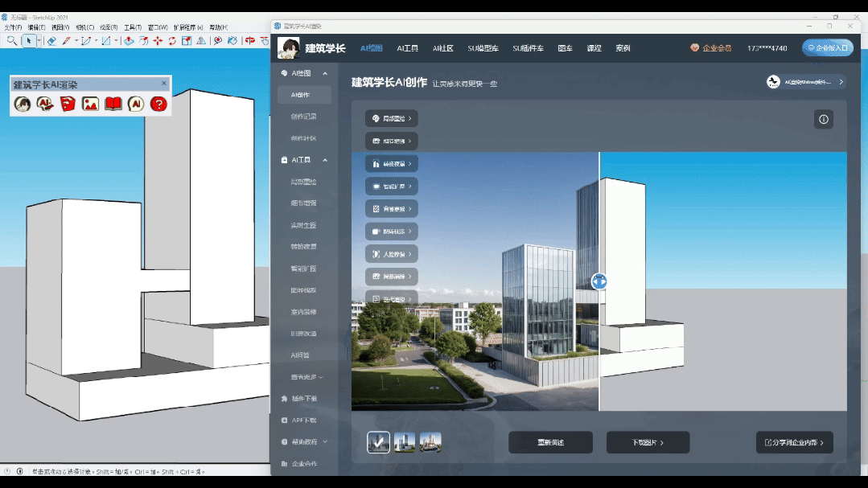Click the 局部重绘 overlay button
Image resolution: width=868 pixels, height=488 pixels.
pyautogui.click(x=392, y=118)
